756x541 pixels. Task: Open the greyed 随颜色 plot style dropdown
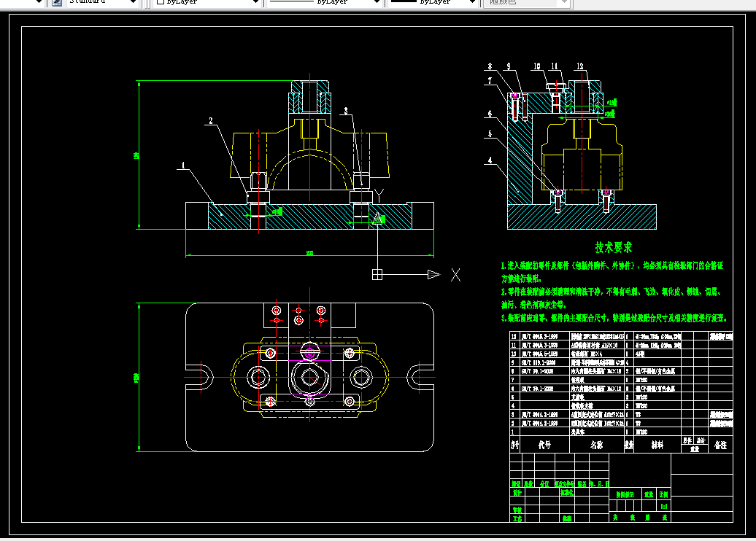[x=527, y=2]
